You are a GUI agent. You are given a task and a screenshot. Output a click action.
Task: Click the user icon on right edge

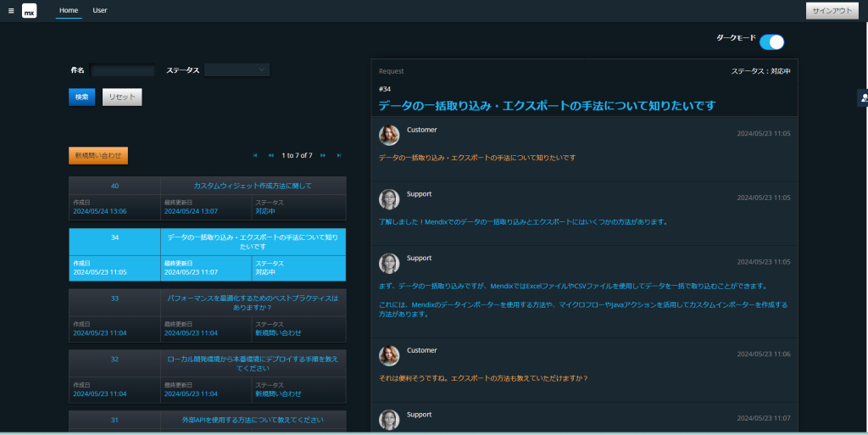click(863, 98)
